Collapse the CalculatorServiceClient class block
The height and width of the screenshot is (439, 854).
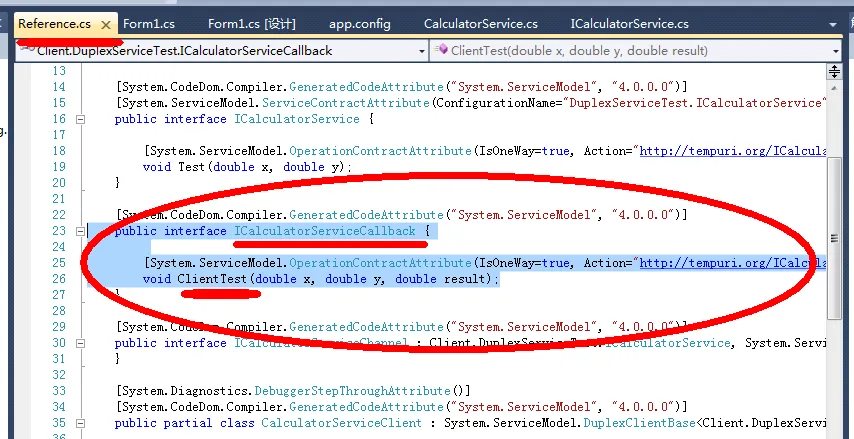click(x=82, y=423)
